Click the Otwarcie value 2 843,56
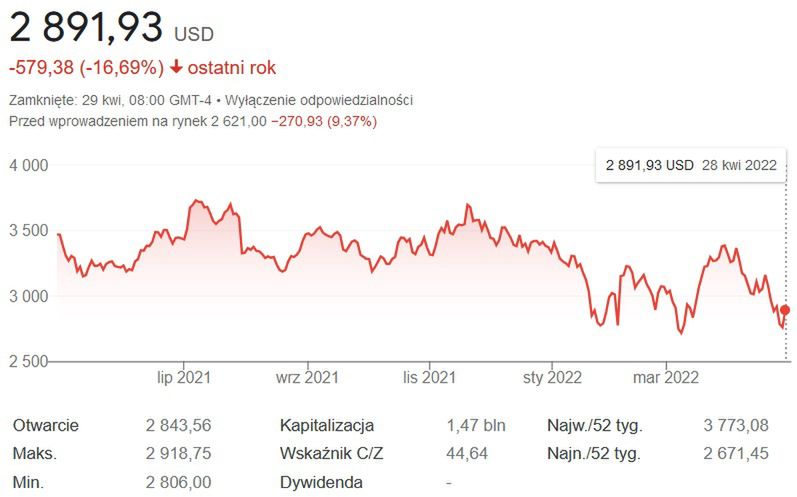Screen dimensions: 797x497 179,425
